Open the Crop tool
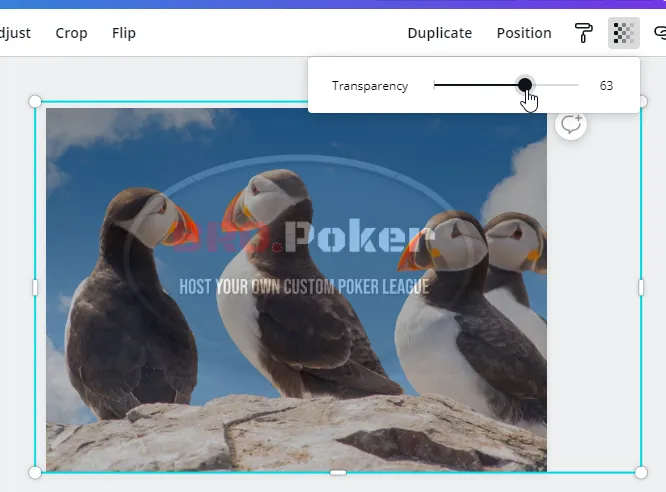 coord(71,33)
